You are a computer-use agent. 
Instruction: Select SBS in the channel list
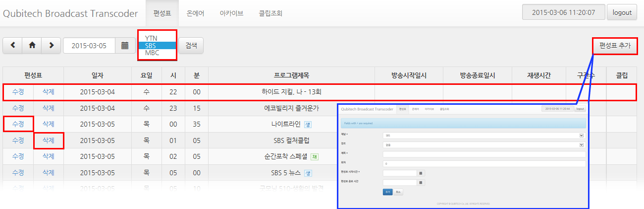158,46
